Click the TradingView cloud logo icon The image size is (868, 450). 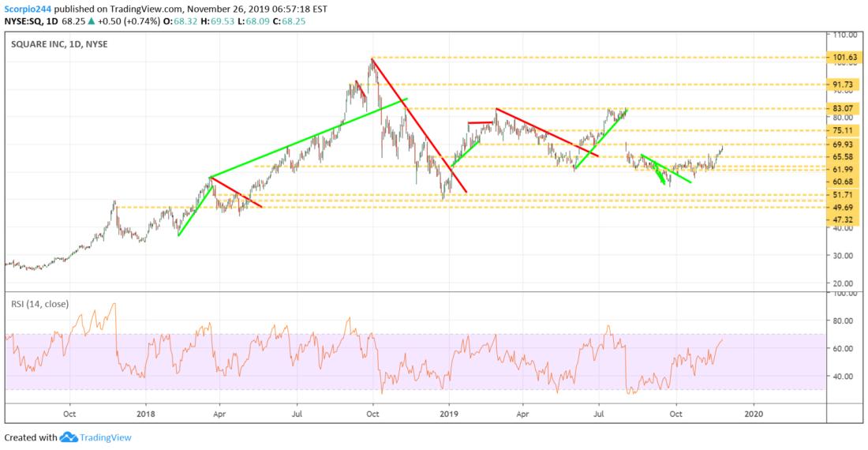[69, 437]
